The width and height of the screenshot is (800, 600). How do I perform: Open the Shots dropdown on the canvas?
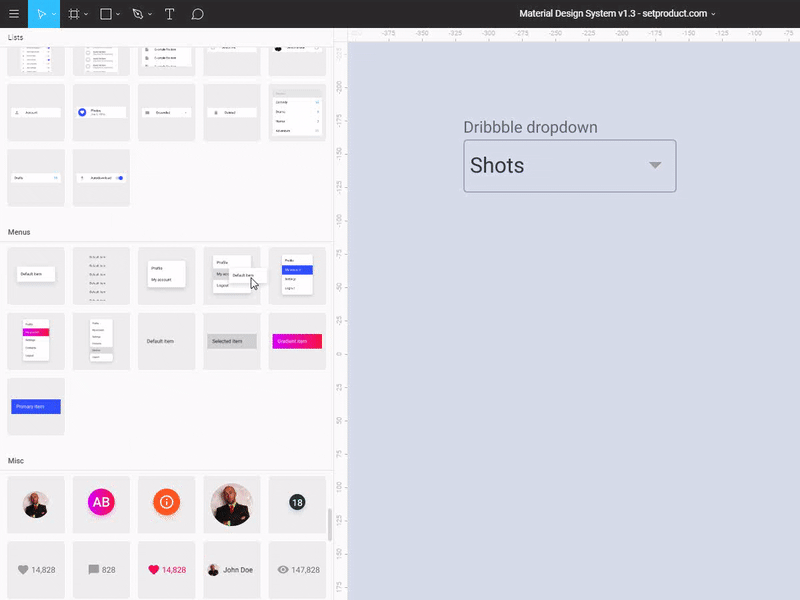click(x=569, y=166)
